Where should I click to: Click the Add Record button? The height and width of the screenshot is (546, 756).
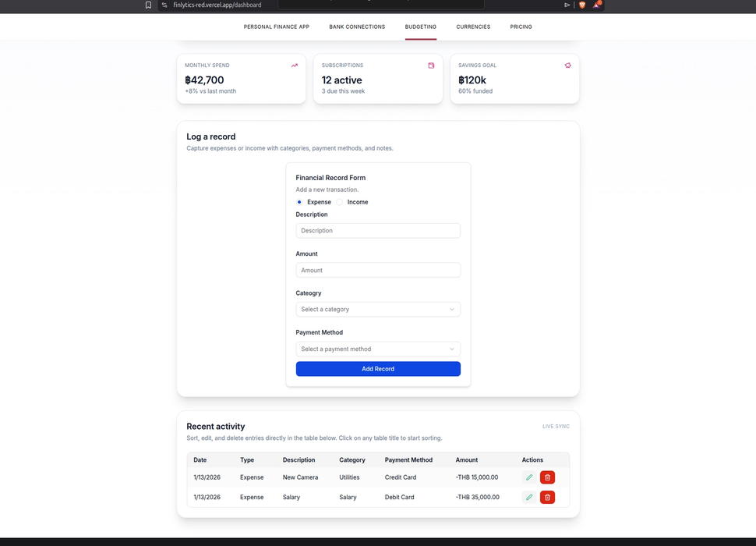378,368
